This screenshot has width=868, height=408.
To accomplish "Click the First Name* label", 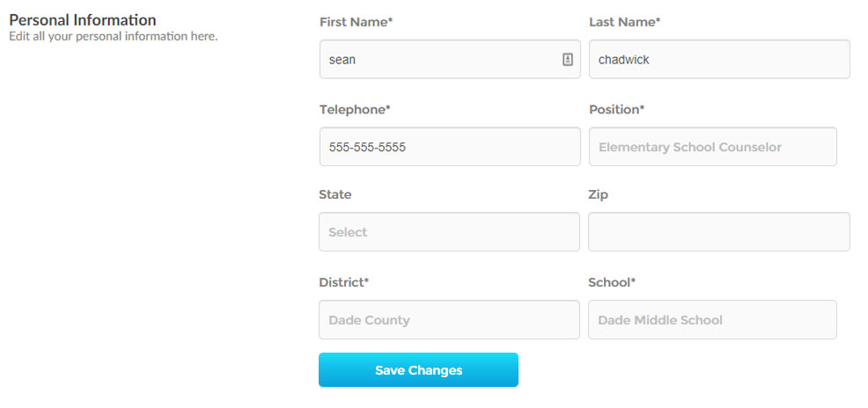I will coord(356,22).
